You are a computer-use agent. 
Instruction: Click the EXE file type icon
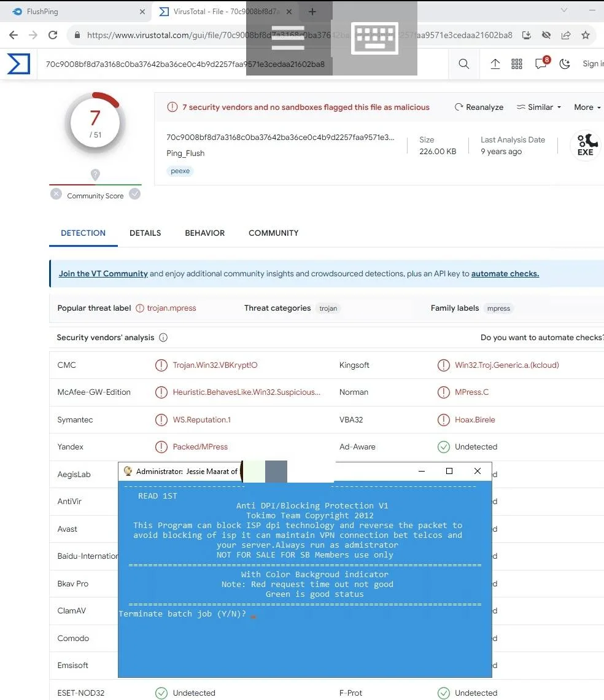585,145
